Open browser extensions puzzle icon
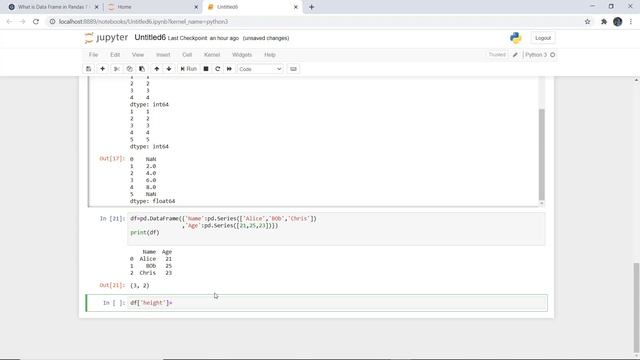The image size is (640, 360). [604, 22]
